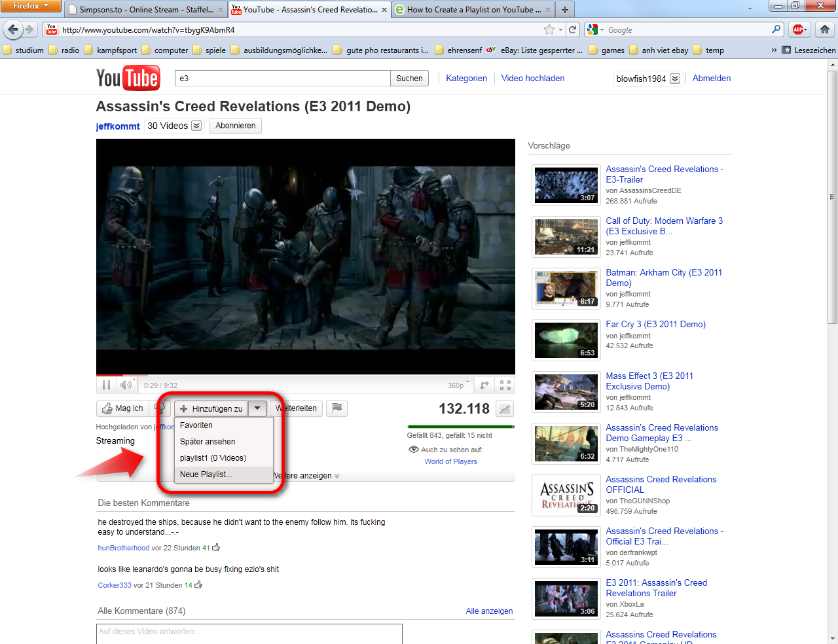Viewport: 838px width, 644px height.
Task: Click Mag ich to like the video
Action: pyautogui.click(x=122, y=408)
